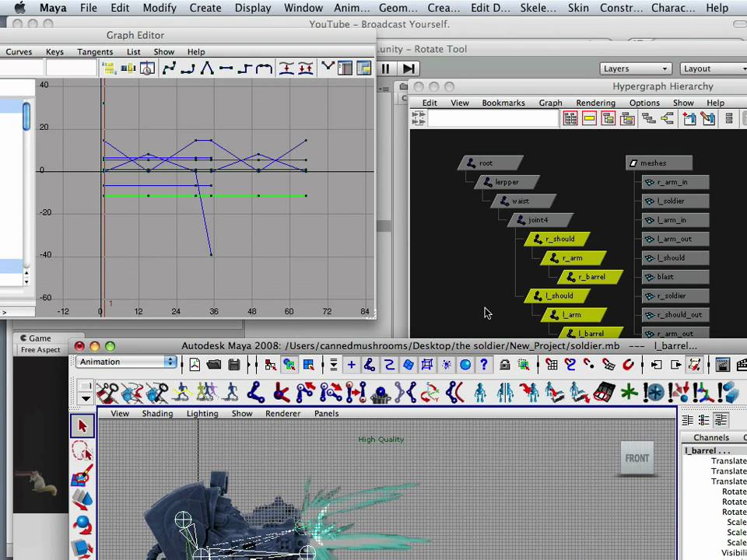Open the Animation menu set dropdown

click(x=126, y=362)
